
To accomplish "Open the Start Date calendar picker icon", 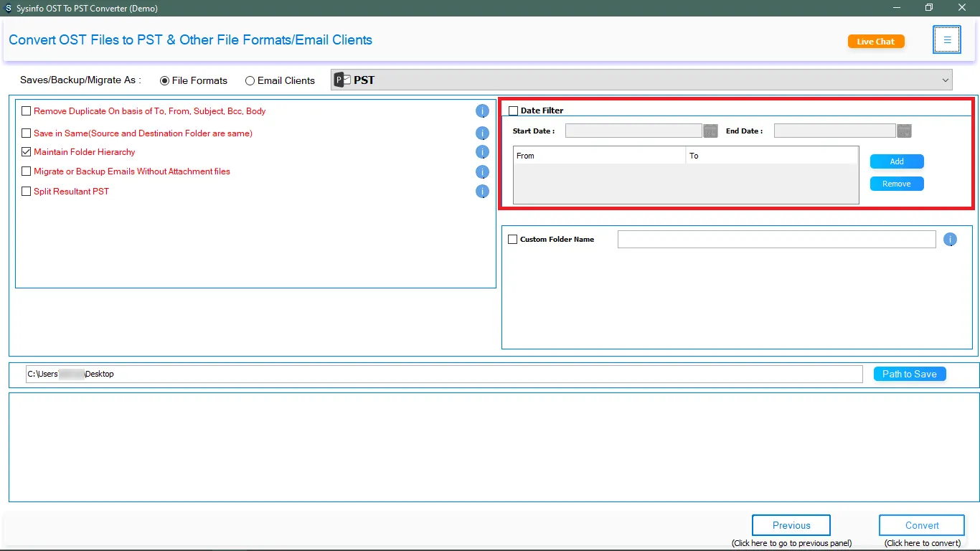I will [710, 131].
